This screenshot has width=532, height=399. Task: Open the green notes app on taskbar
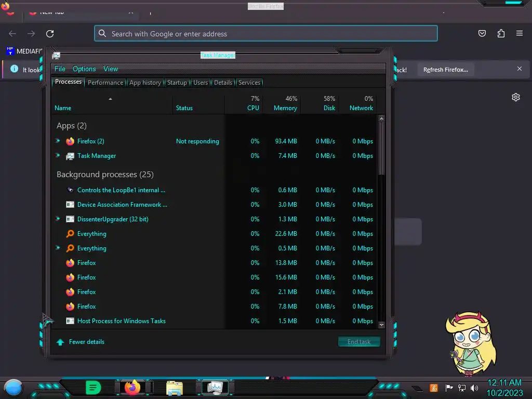(93, 388)
